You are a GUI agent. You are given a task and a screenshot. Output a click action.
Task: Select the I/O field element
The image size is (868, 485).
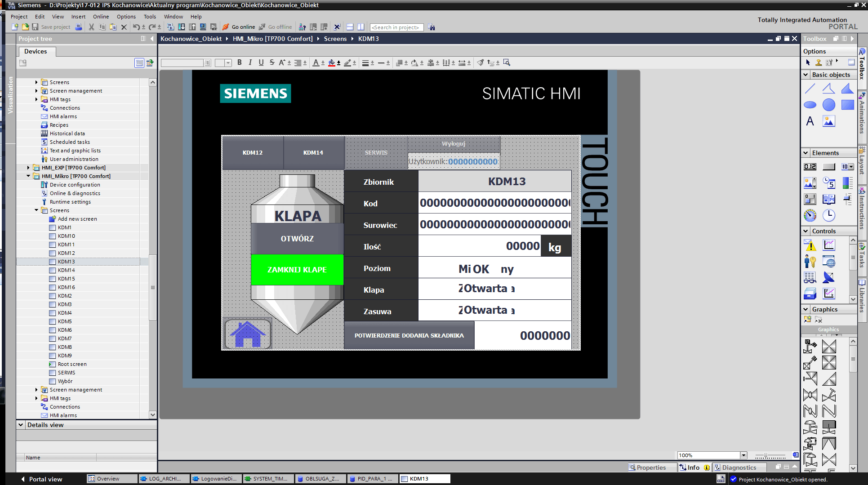point(810,167)
